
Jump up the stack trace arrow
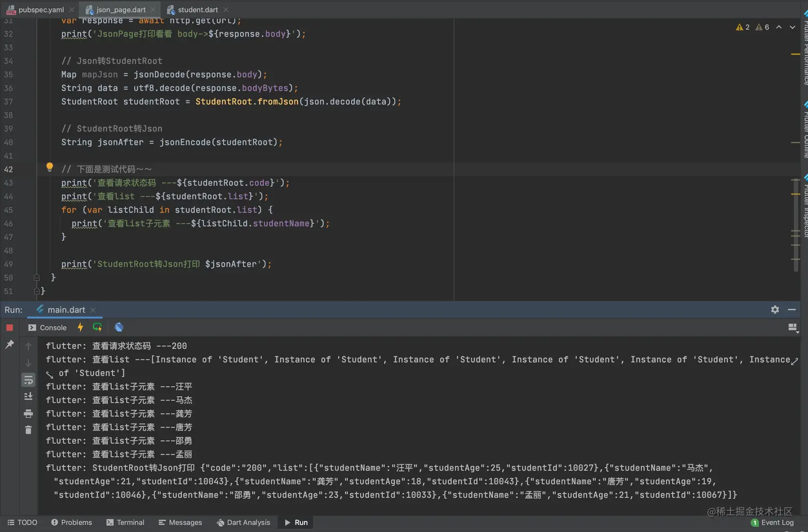click(28, 346)
